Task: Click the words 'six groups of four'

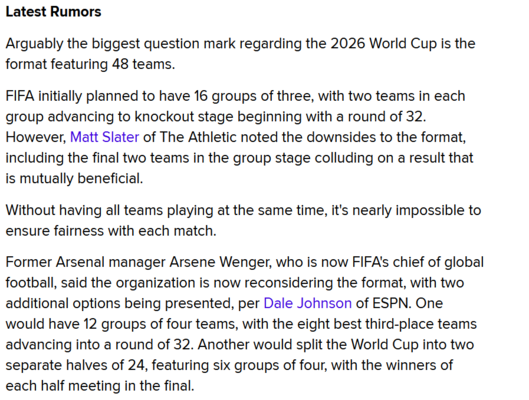Action: point(270,365)
